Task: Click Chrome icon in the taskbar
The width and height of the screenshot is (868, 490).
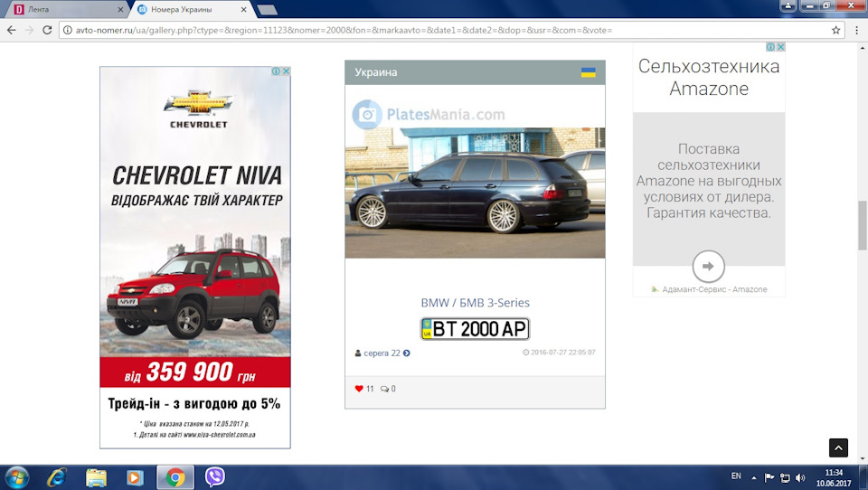Action: pyautogui.click(x=175, y=477)
